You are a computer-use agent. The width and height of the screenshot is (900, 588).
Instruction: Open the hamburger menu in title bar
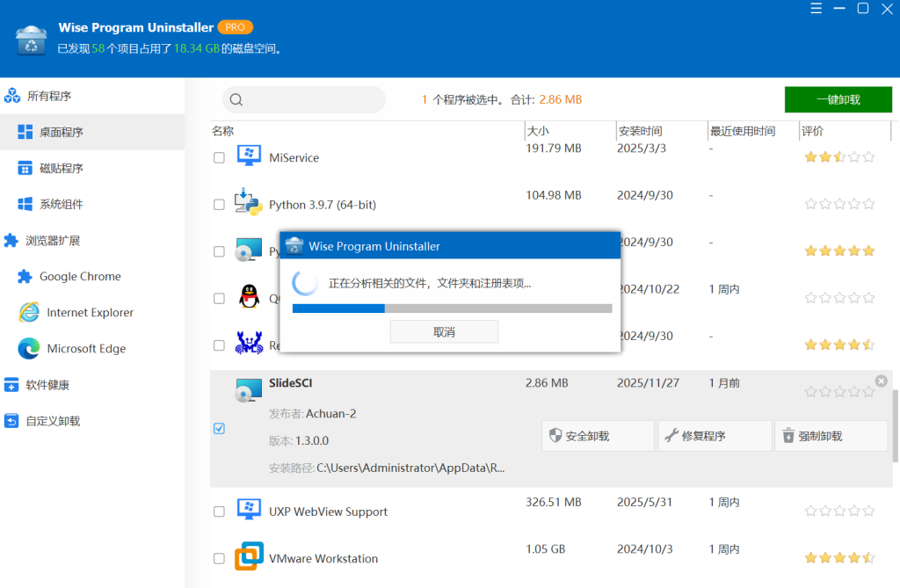pyautogui.click(x=816, y=9)
